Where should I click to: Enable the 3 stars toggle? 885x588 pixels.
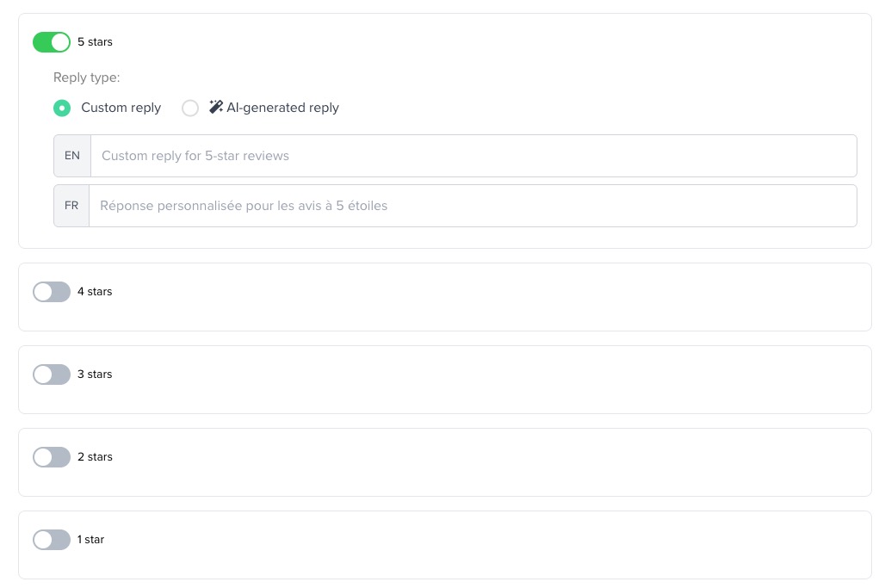click(52, 374)
